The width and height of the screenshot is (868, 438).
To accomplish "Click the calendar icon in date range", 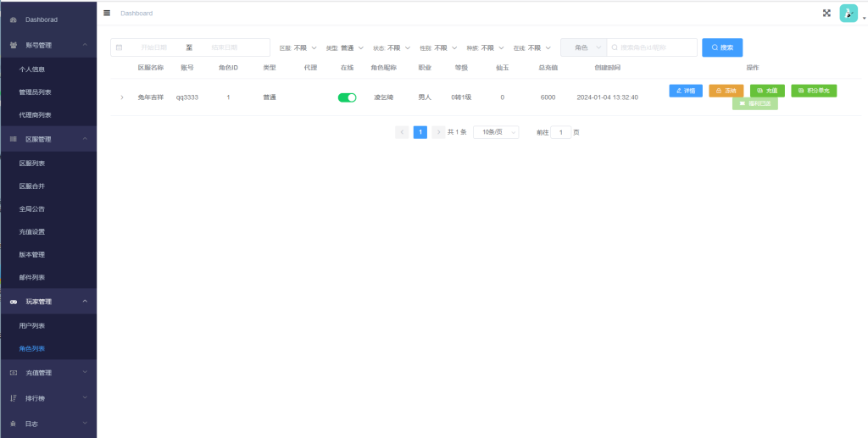I will point(119,47).
